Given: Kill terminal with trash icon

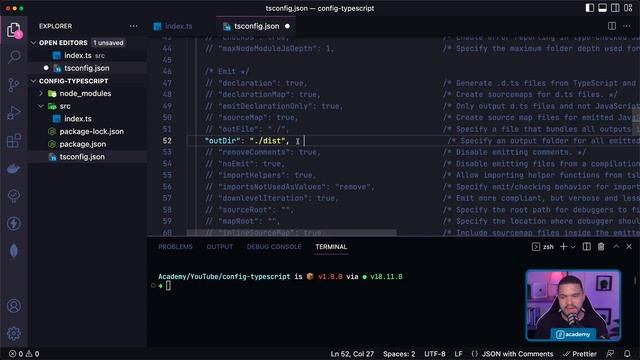Looking at the screenshot, I should [601, 247].
